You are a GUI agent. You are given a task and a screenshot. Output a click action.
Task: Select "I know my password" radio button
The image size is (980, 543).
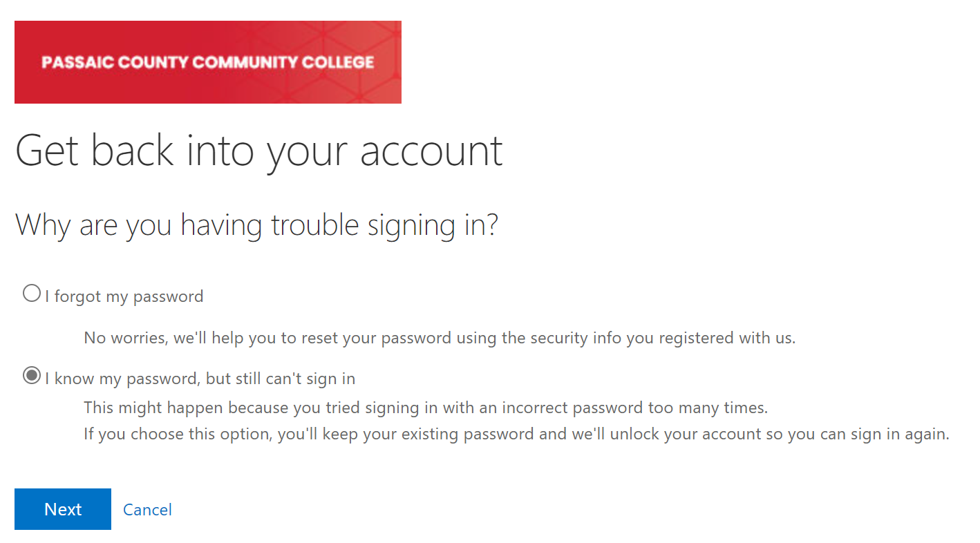pos(32,376)
